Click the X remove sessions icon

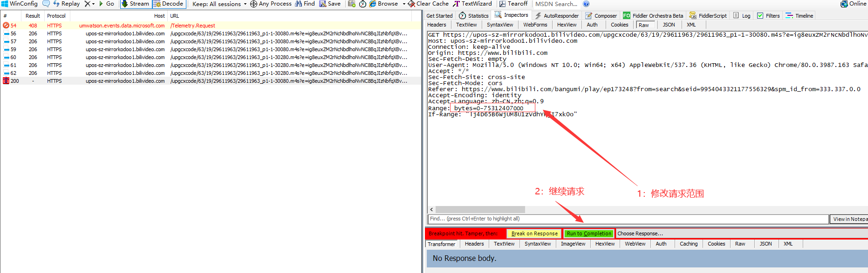point(87,4)
